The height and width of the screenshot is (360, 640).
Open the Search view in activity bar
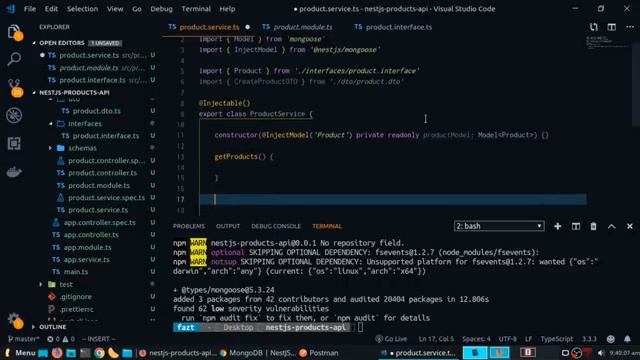click(x=14, y=59)
